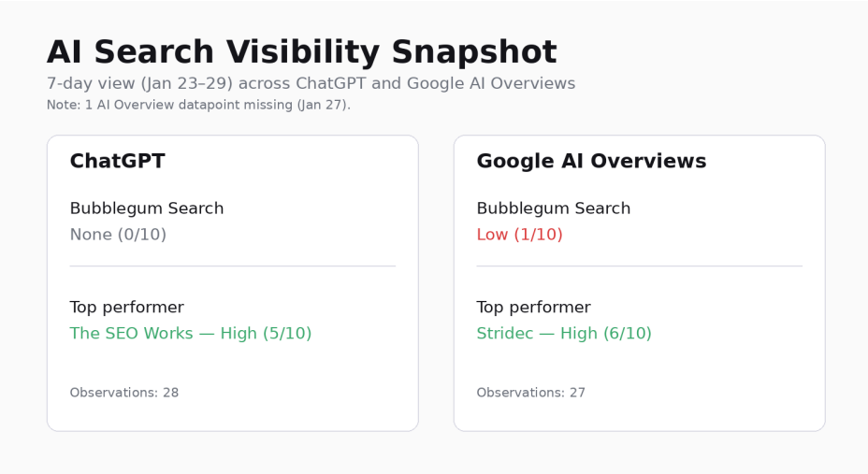Select the red Low (1/10) score
Viewport: 868px width, 474px height.
(519, 234)
